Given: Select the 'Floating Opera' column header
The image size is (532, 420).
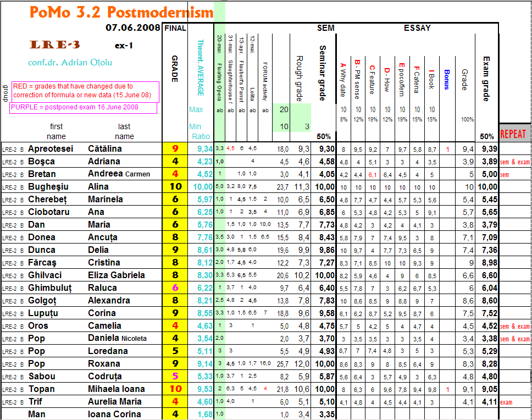Looking at the screenshot, I should pyautogui.click(x=219, y=82).
